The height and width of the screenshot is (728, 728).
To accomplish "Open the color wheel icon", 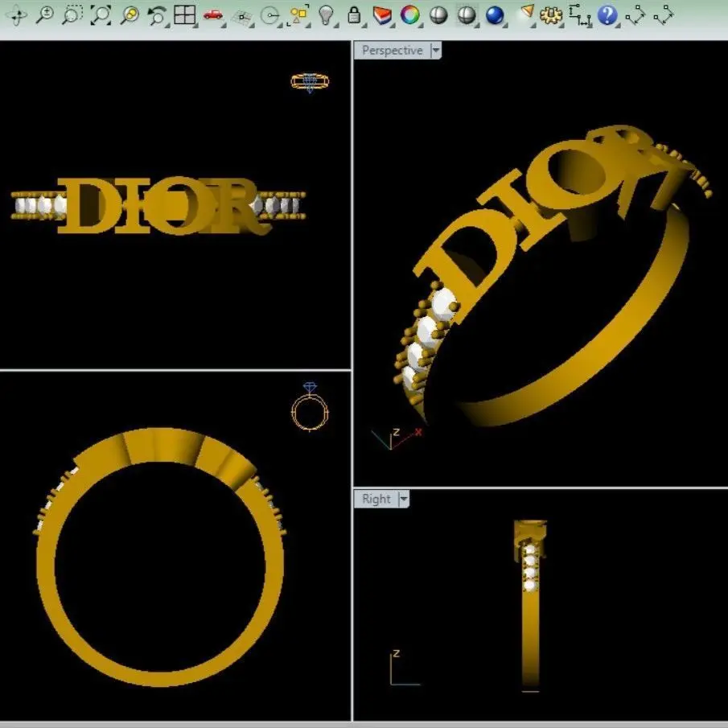I will [410, 15].
